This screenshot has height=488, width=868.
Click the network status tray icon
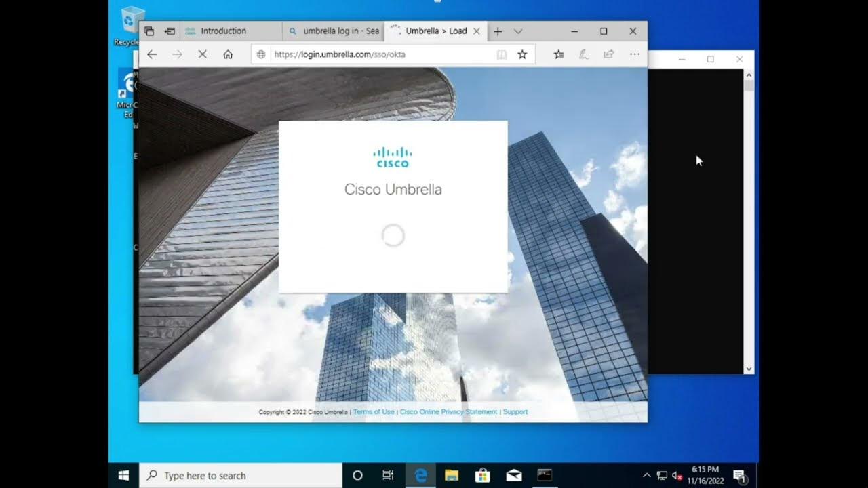[662, 475]
